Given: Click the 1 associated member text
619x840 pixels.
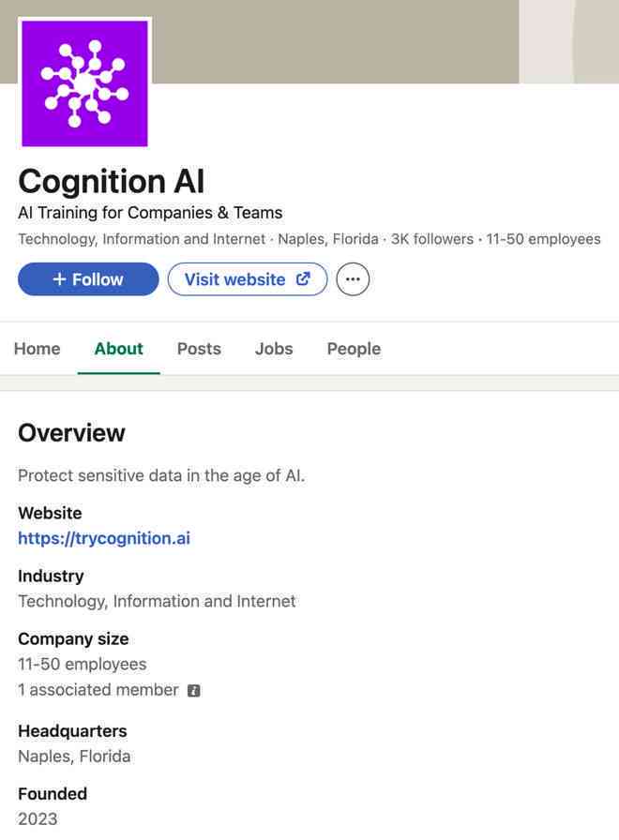Looking at the screenshot, I should point(98,689).
